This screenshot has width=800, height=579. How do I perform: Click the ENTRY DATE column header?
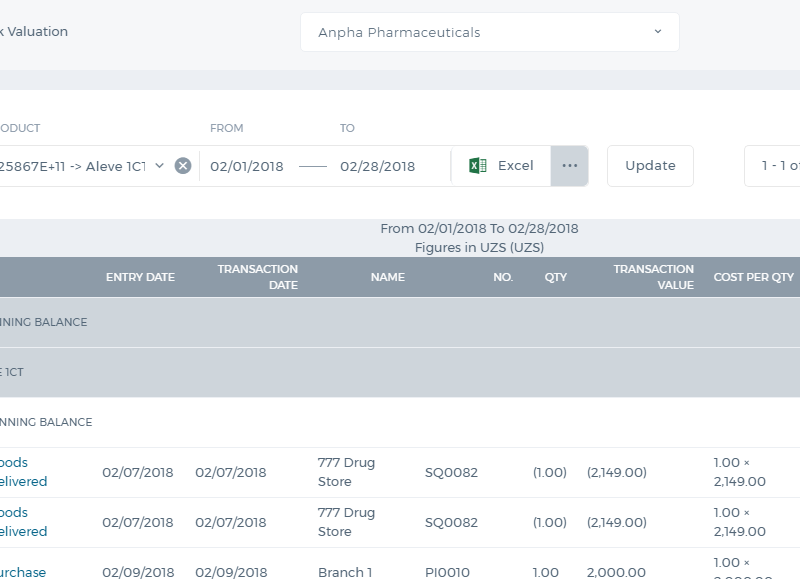(x=140, y=277)
